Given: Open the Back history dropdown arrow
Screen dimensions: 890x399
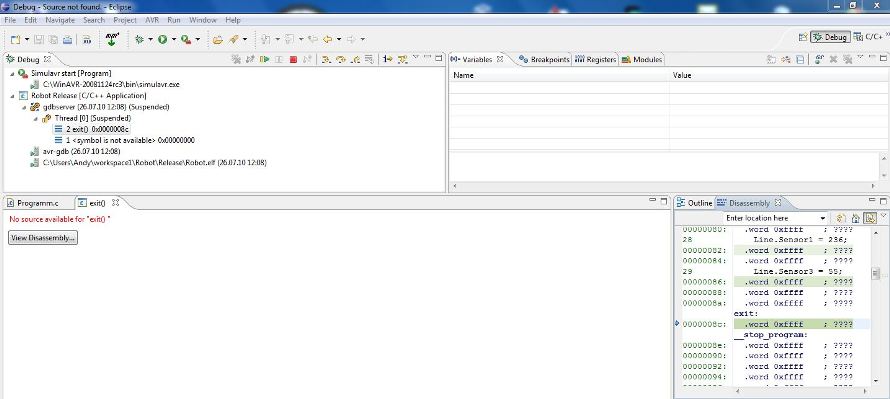Looking at the screenshot, I should [339, 39].
